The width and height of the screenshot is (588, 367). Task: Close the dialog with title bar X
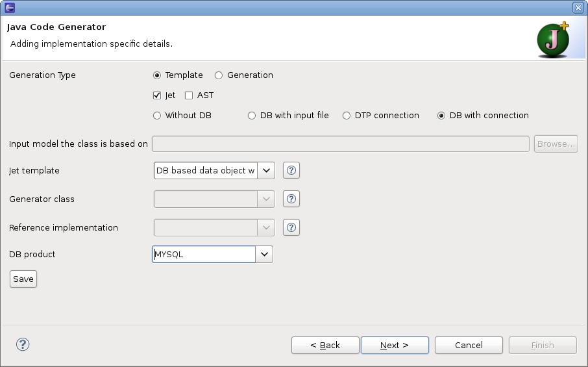tap(578, 7)
